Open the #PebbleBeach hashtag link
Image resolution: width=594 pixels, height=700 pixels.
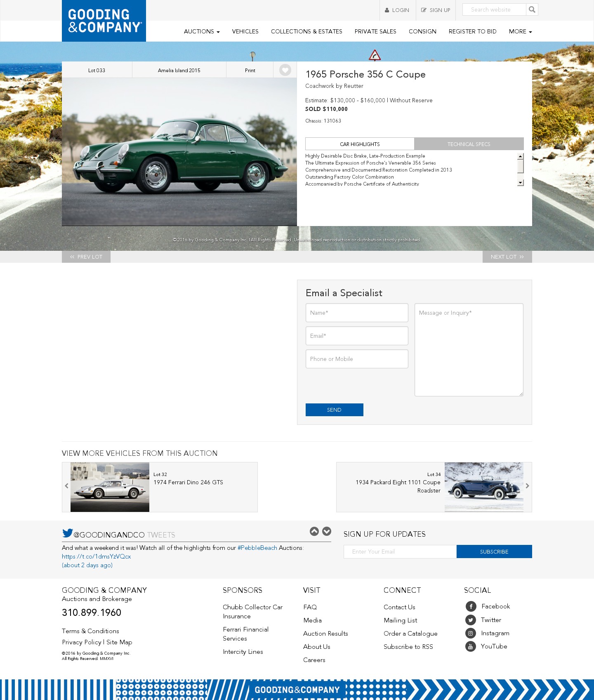[x=257, y=548]
